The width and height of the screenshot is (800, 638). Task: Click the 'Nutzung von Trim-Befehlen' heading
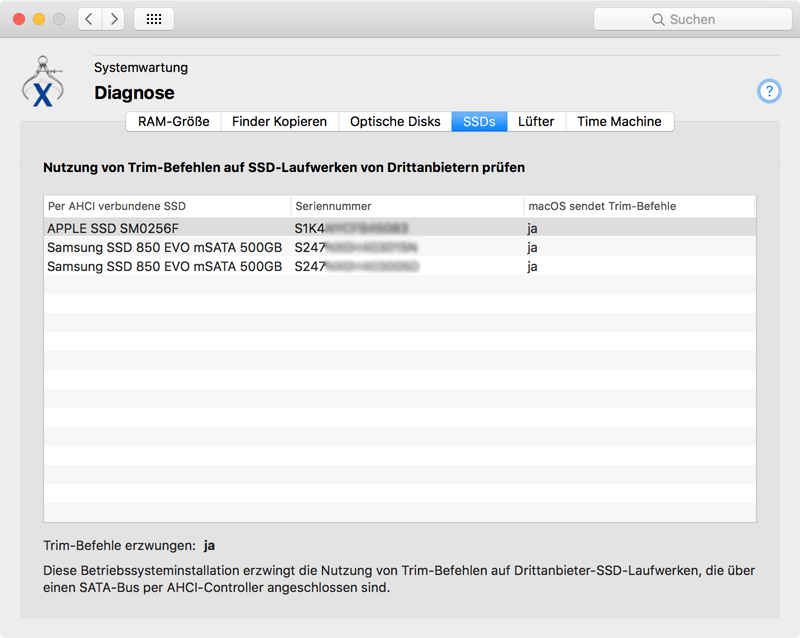click(284, 167)
